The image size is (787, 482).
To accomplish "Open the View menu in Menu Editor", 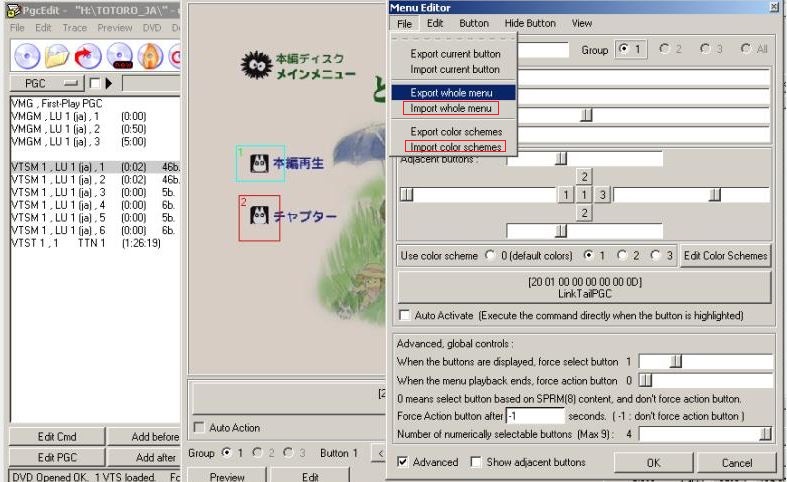I will point(582,23).
